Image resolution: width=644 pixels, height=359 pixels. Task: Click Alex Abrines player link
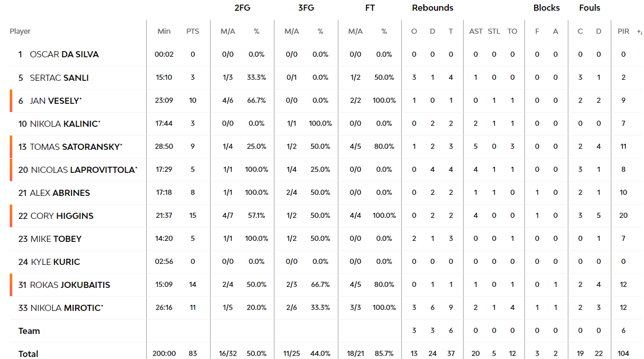tap(60, 193)
